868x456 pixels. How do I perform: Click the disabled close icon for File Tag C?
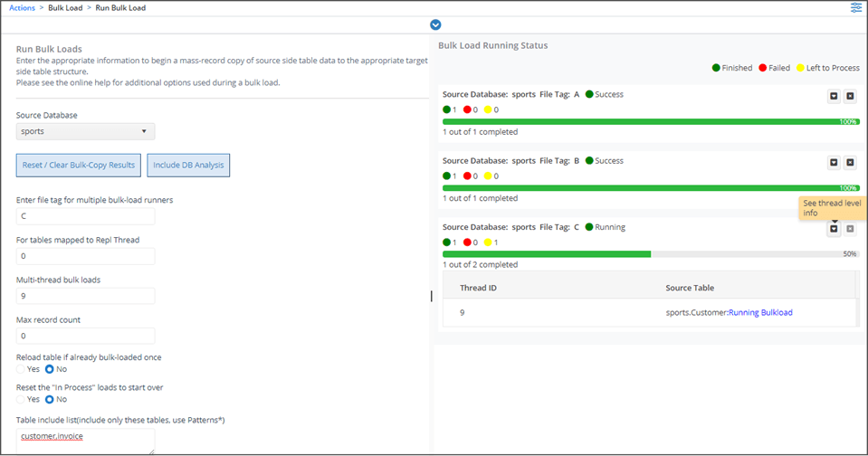click(850, 229)
